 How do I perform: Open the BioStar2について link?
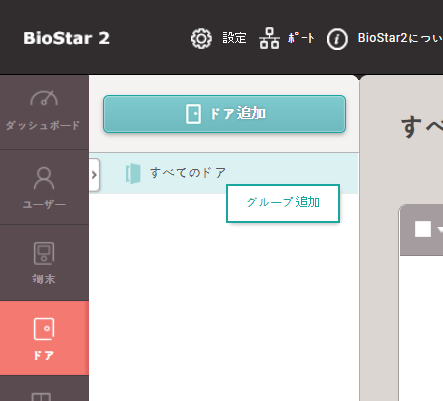[400, 38]
